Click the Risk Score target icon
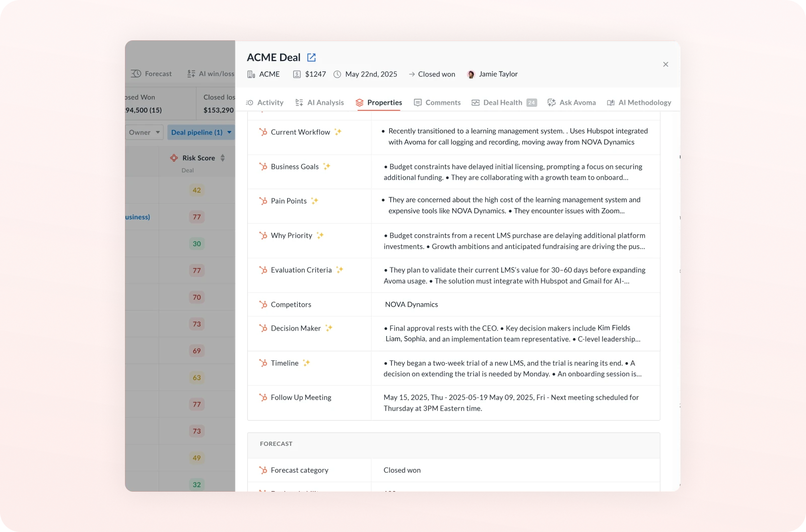 (x=174, y=158)
